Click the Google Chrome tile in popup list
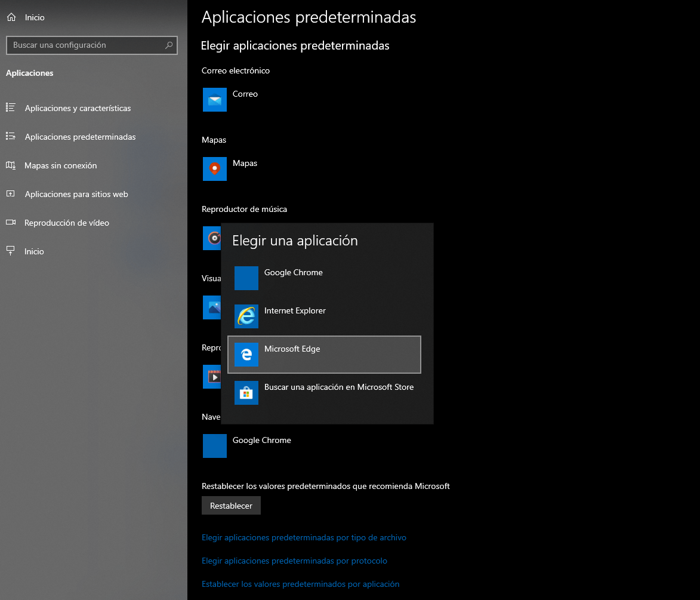Image resolution: width=700 pixels, height=600 pixels. (246, 278)
